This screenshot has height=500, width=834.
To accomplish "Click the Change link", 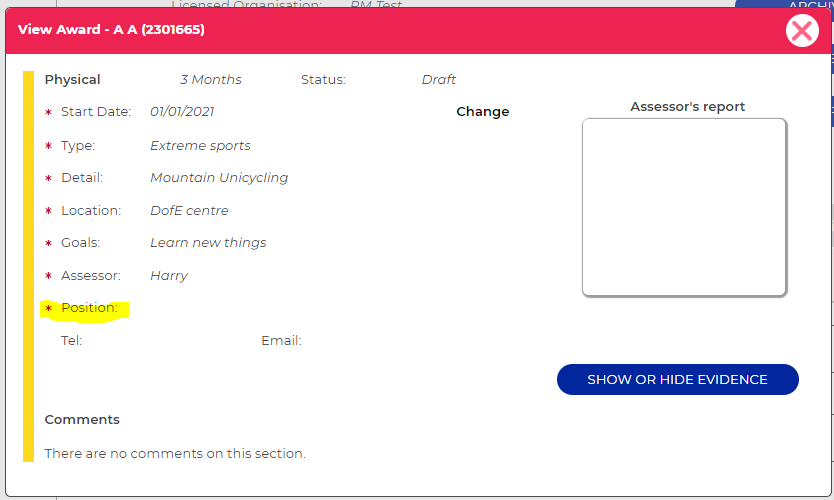I will point(482,112).
